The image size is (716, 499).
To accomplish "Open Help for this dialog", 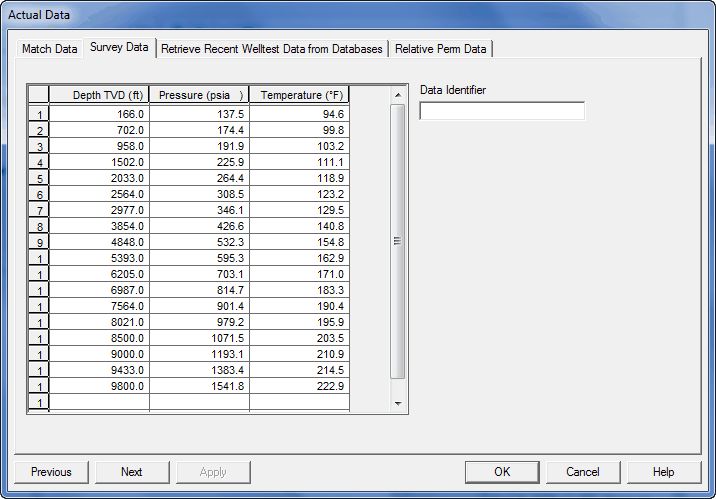I will point(663,472).
